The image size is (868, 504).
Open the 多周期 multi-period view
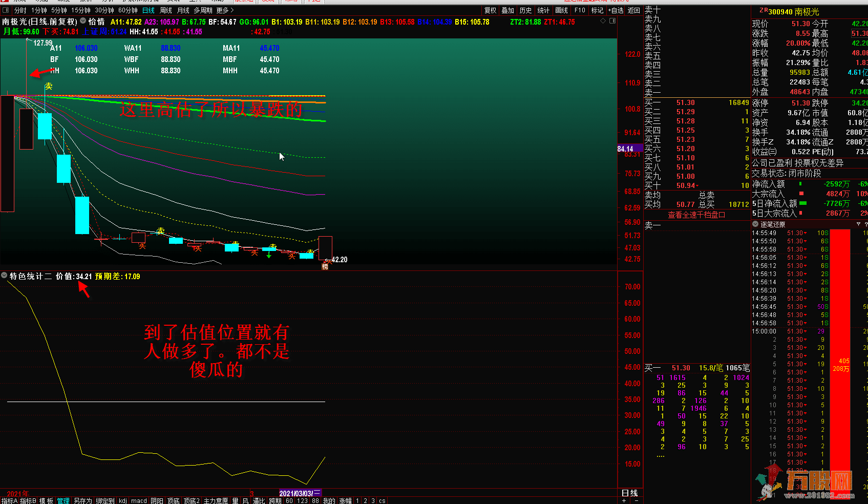coord(203,10)
